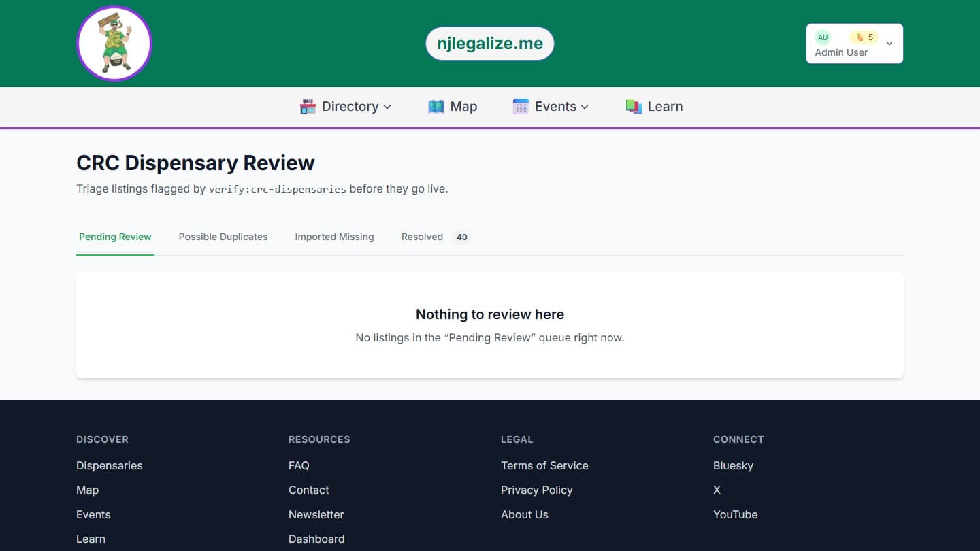Image resolution: width=980 pixels, height=551 pixels.
Task: Click the verify:crc-dispensaries code text
Action: point(278,189)
